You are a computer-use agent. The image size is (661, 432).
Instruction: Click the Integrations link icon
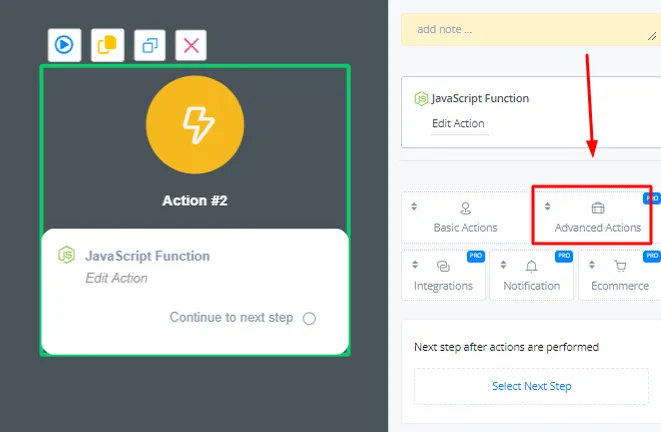(x=443, y=266)
